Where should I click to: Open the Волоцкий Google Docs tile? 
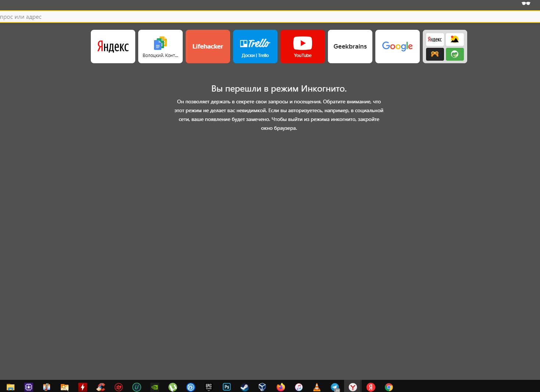(x=160, y=46)
